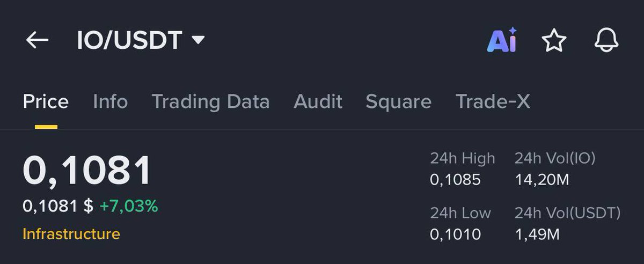Viewport: 644px width, 264px height.
Task: Switch to the Price tab
Action: tap(46, 101)
